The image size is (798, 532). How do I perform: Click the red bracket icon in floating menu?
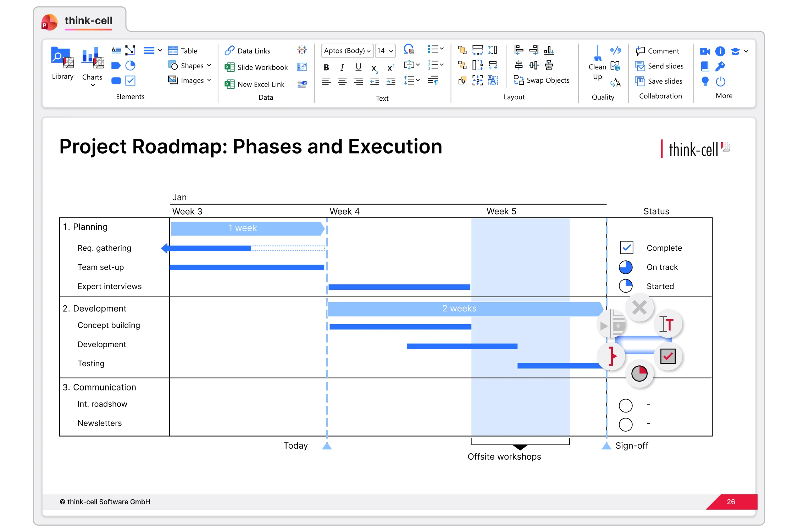[611, 356]
